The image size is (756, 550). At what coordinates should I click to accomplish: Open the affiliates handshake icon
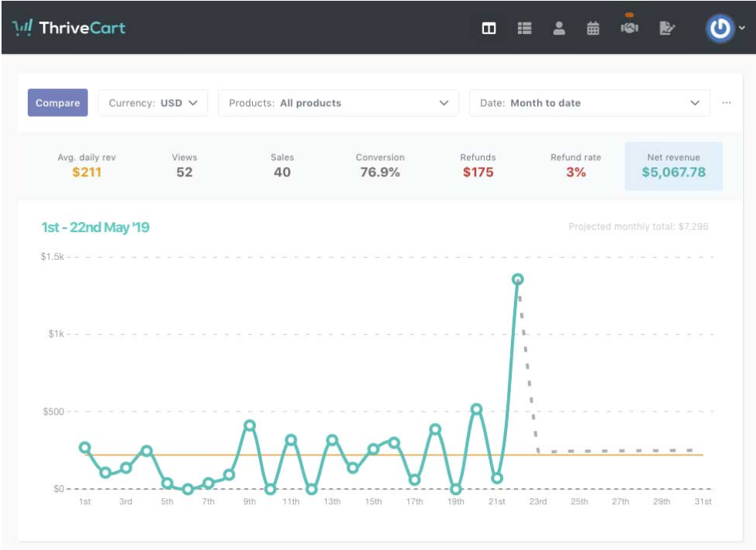pos(629,29)
